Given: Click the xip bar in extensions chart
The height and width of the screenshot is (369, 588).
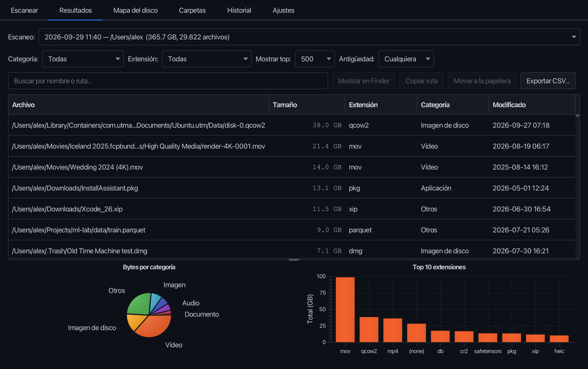Looking at the screenshot, I should click(x=535, y=338).
